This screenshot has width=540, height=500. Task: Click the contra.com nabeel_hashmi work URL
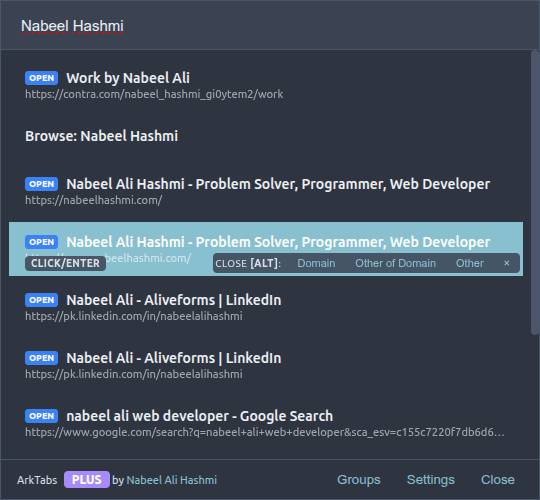pos(154,94)
